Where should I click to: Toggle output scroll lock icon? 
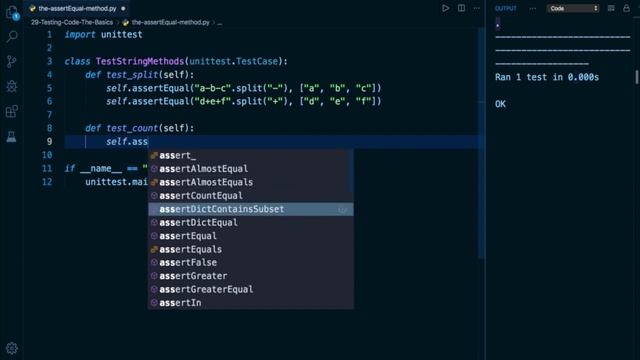pyautogui.click(x=626, y=8)
